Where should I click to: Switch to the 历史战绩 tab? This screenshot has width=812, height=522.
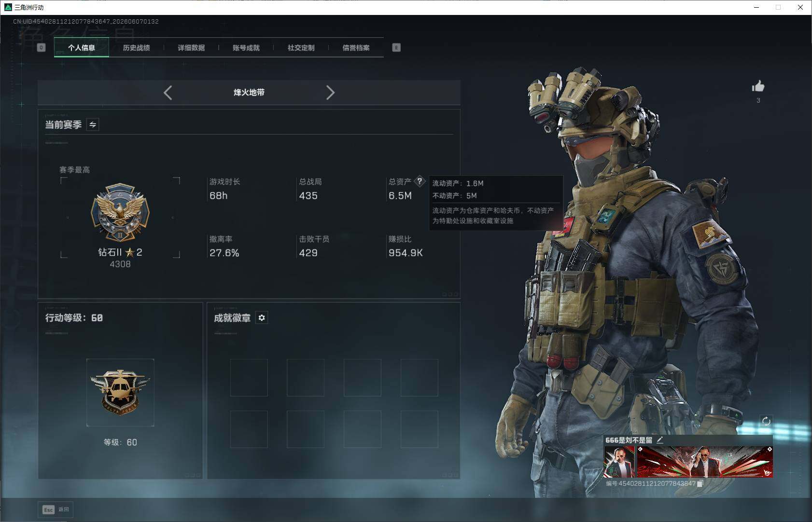(136, 47)
